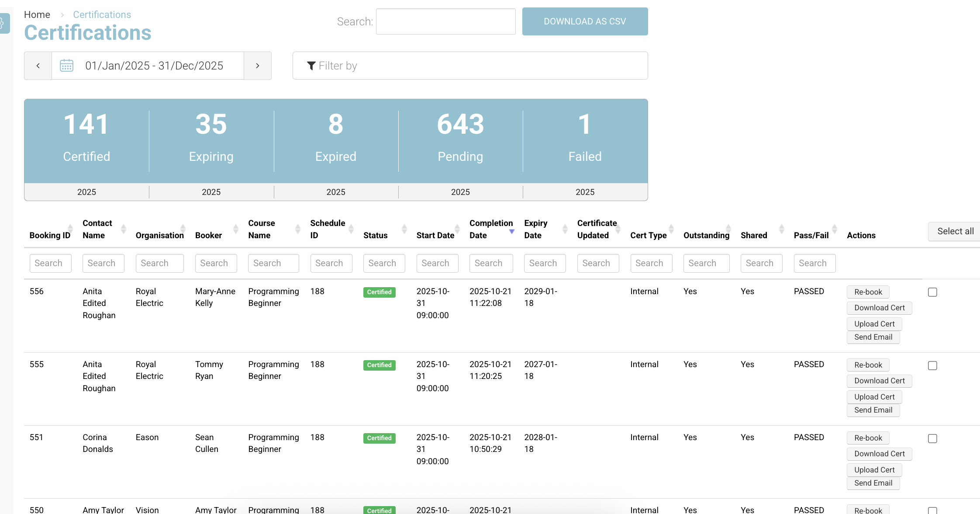This screenshot has width=980, height=514.
Task: Tick checkbox for booking 551 row
Action: point(932,438)
